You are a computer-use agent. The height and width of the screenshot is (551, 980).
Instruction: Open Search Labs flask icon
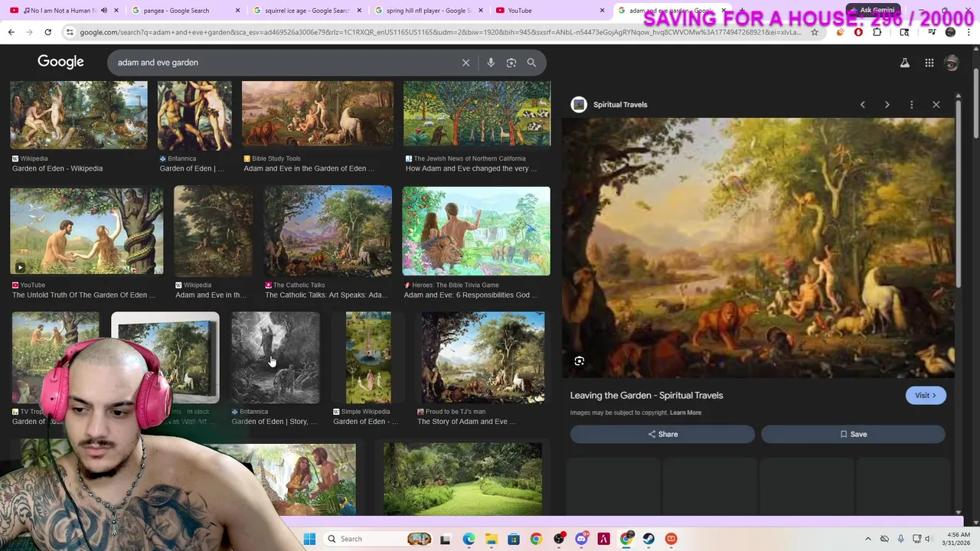coord(905,63)
